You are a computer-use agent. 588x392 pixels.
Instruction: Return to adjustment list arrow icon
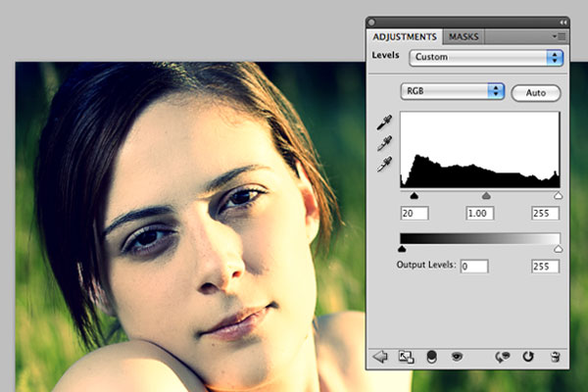coord(380,357)
